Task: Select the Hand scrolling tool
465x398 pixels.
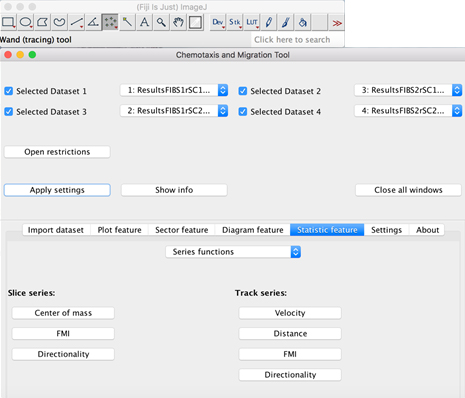Action: click(x=178, y=23)
